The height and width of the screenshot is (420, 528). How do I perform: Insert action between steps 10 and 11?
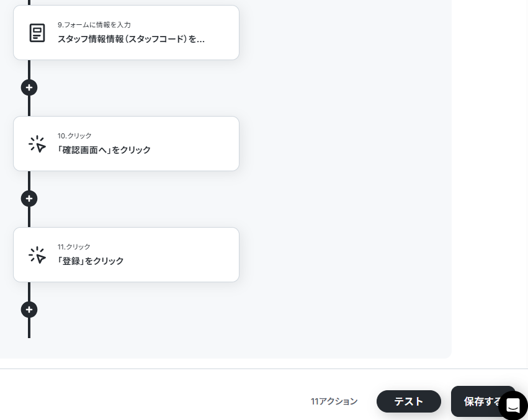(x=29, y=199)
